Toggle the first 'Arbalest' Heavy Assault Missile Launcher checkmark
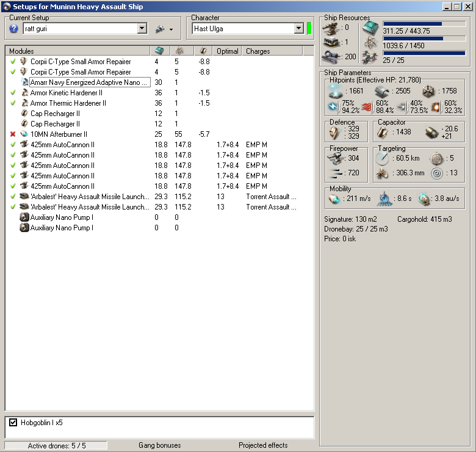This screenshot has height=452, width=476. coord(13,197)
